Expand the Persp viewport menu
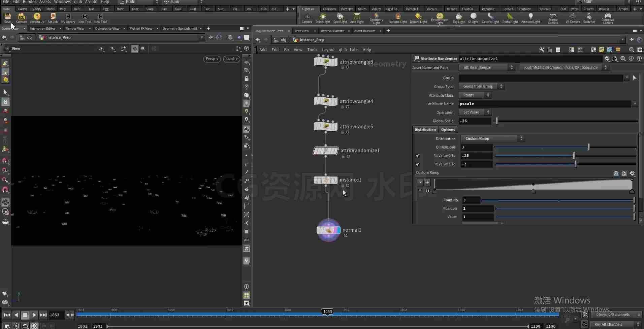This screenshot has width=644, height=329. point(212,59)
